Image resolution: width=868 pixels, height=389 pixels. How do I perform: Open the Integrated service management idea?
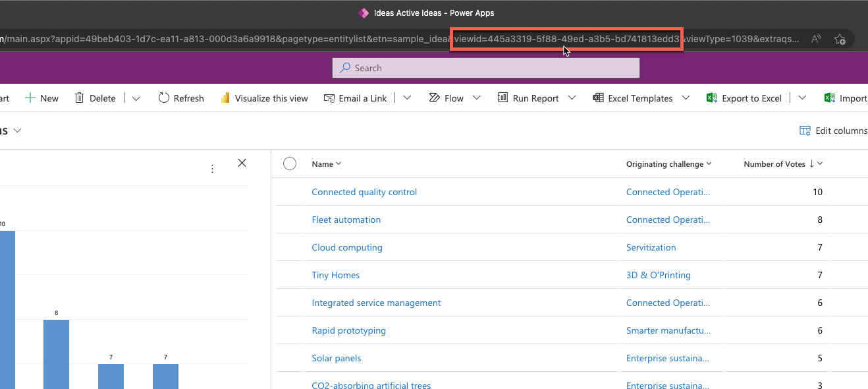pyautogui.click(x=376, y=303)
